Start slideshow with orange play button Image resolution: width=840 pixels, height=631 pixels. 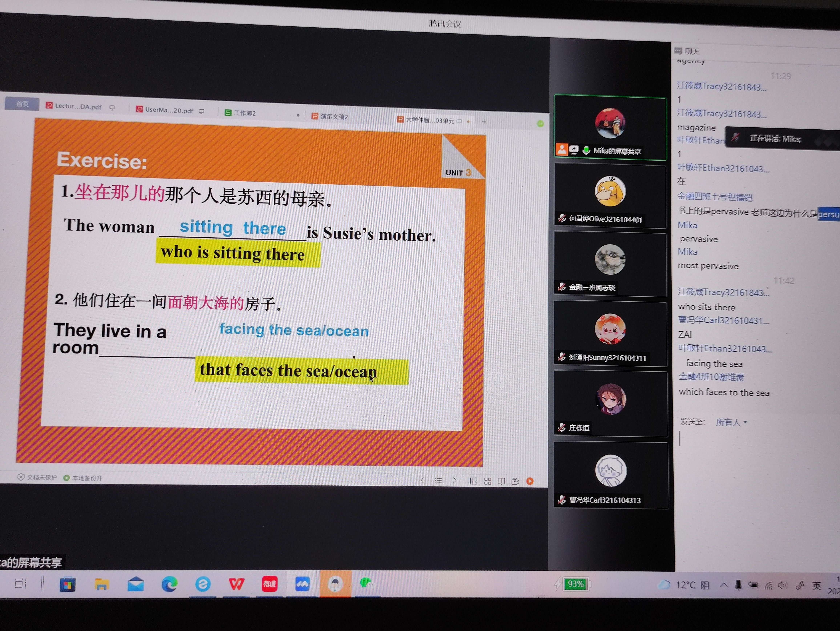(x=530, y=481)
